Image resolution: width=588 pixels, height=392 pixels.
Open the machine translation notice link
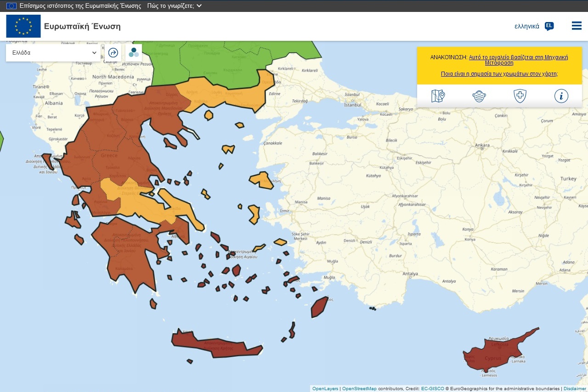tap(518, 60)
